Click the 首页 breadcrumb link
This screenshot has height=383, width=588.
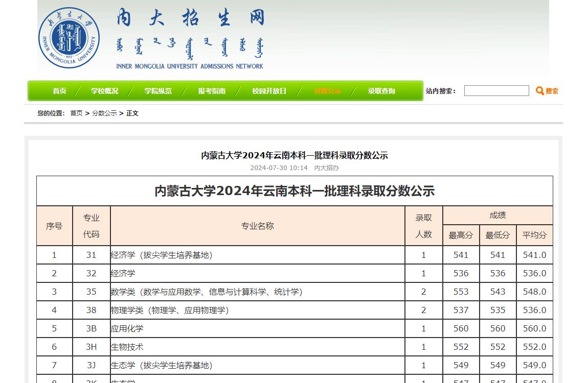[x=77, y=113]
